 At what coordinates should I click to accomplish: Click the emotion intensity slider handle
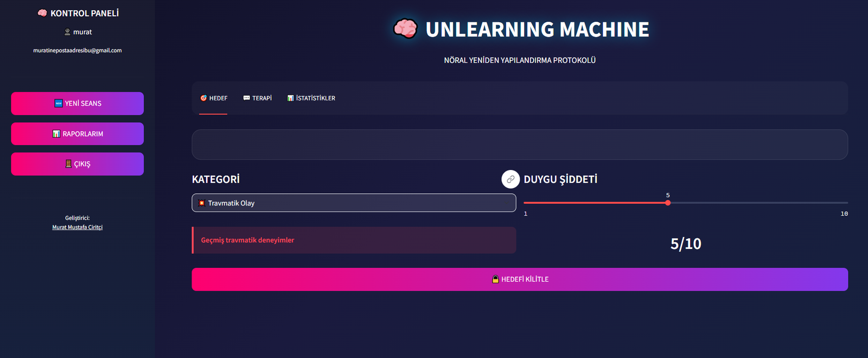coord(668,203)
